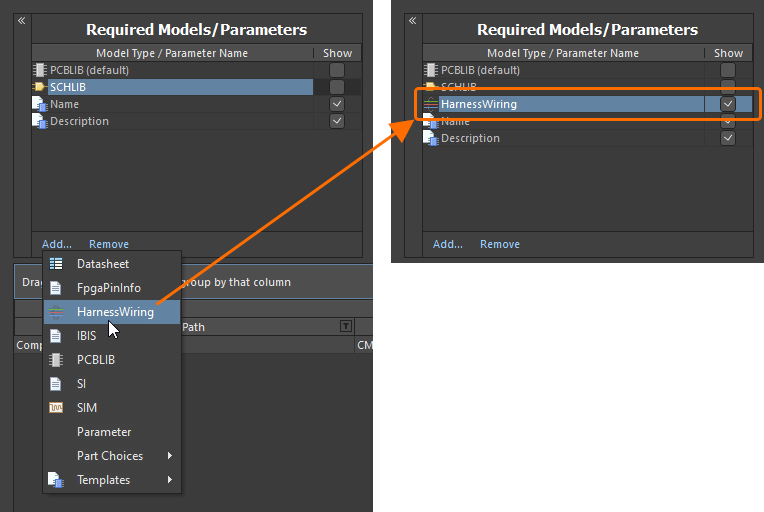
Task: Click Remove link in right panel
Action: (x=500, y=244)
